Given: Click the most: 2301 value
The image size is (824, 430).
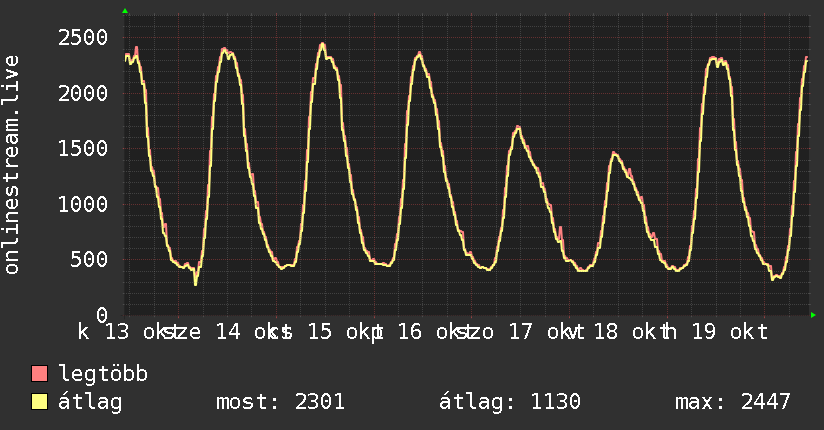Looking at the screenshot, I should (280, 402).
